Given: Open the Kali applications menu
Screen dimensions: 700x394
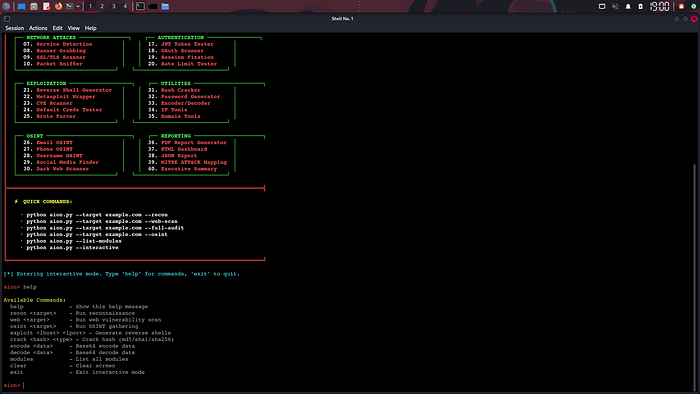Looking at the screenshot, I should 6,6.
